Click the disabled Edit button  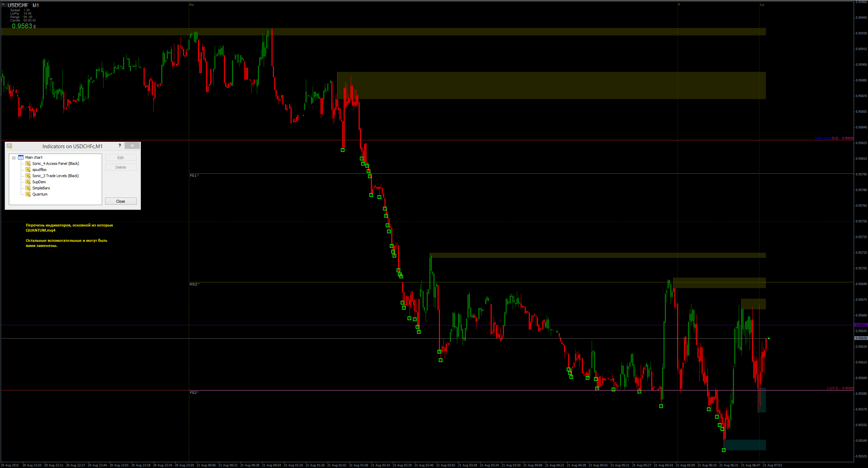[121, 158]
